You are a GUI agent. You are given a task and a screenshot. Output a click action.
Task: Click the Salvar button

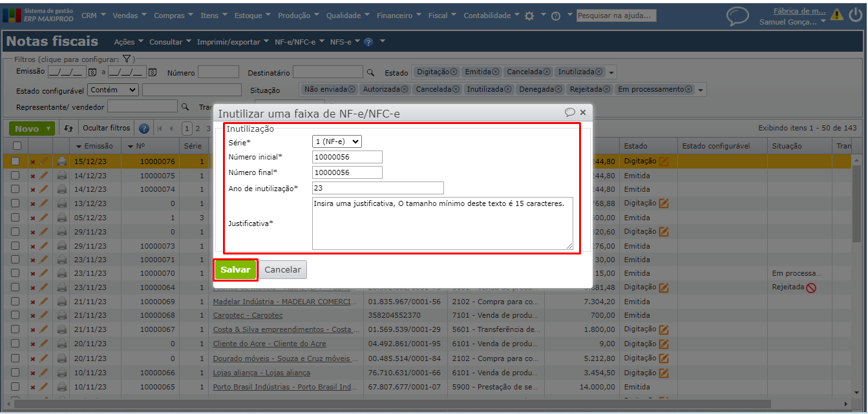point(235,269)
